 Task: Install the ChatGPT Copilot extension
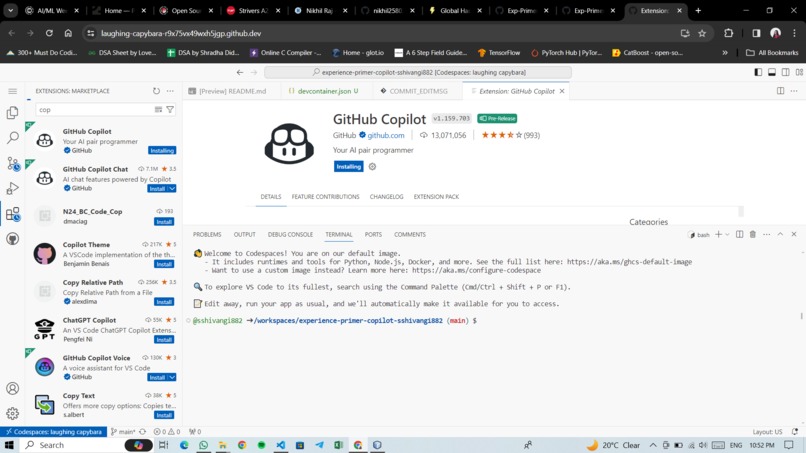click(164, 340)
